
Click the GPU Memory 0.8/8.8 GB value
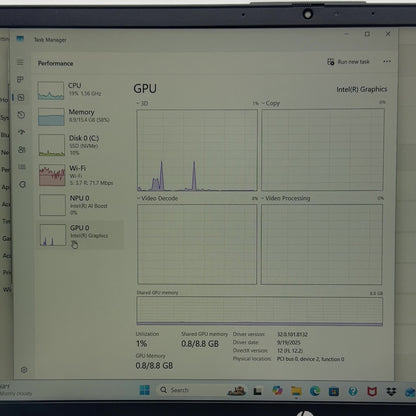pos(154,366)
